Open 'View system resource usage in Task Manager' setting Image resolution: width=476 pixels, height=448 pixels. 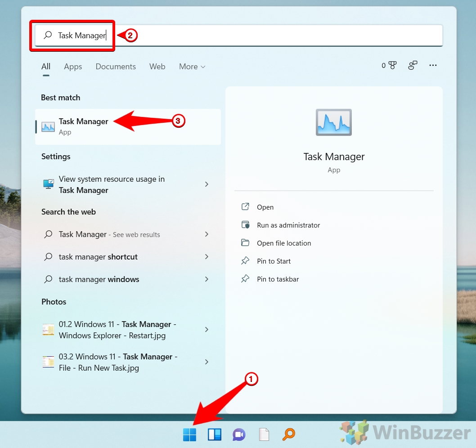coord(128,184)
